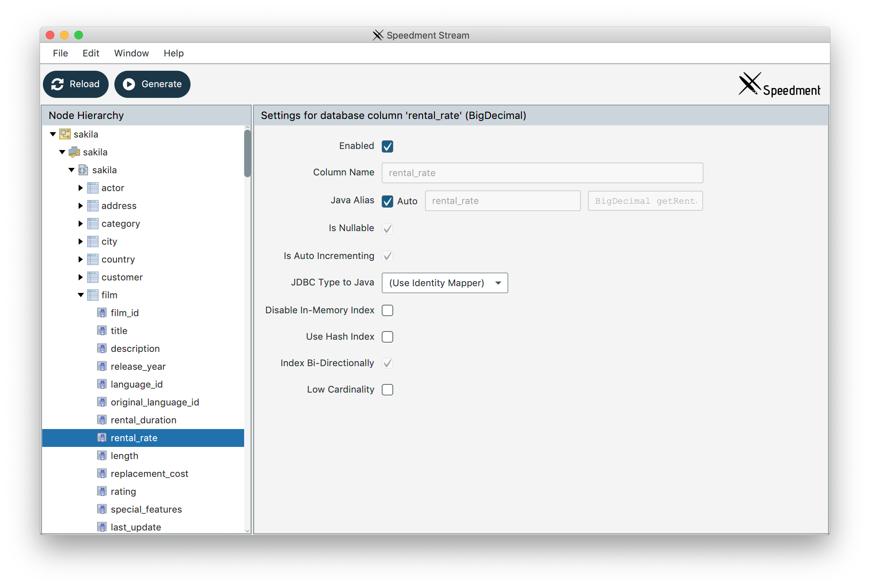Uncheck the Enabled checkbox
Image resolution: width=870 pixels, height=588 pixels.
click(387, 146)
